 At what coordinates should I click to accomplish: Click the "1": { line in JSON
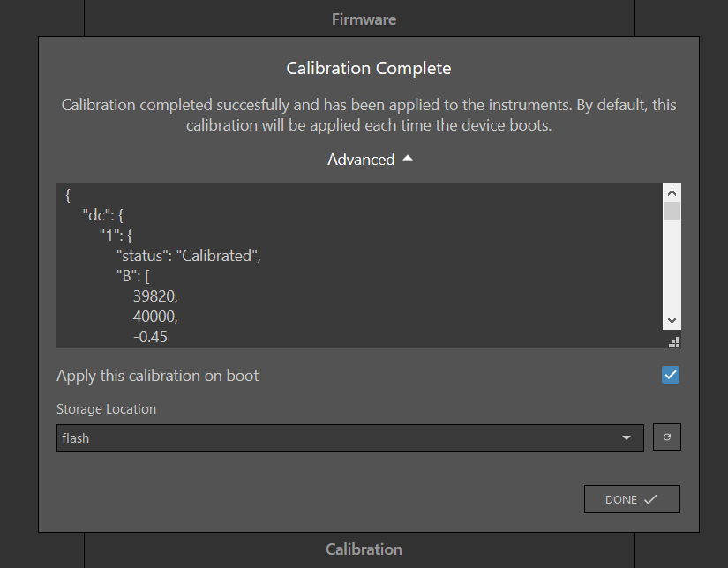(x=116, y=235)
